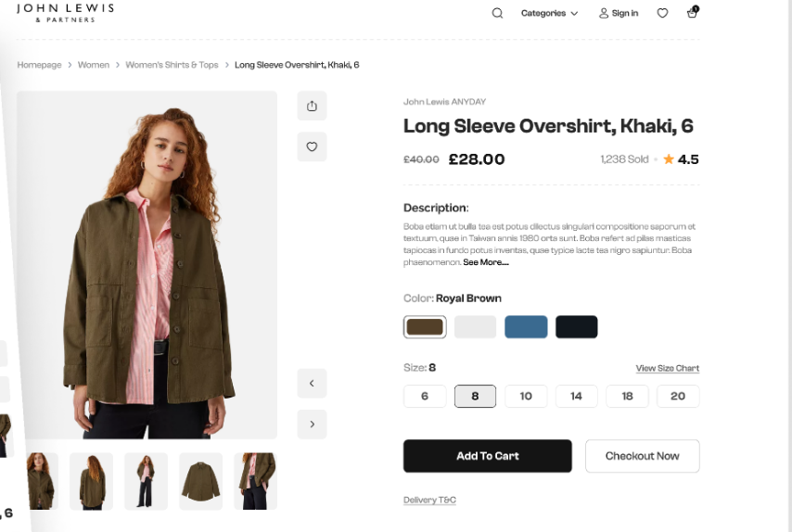Click the share icon beside product image
This screenshot has height=532, width=792.
coord(312,106)
